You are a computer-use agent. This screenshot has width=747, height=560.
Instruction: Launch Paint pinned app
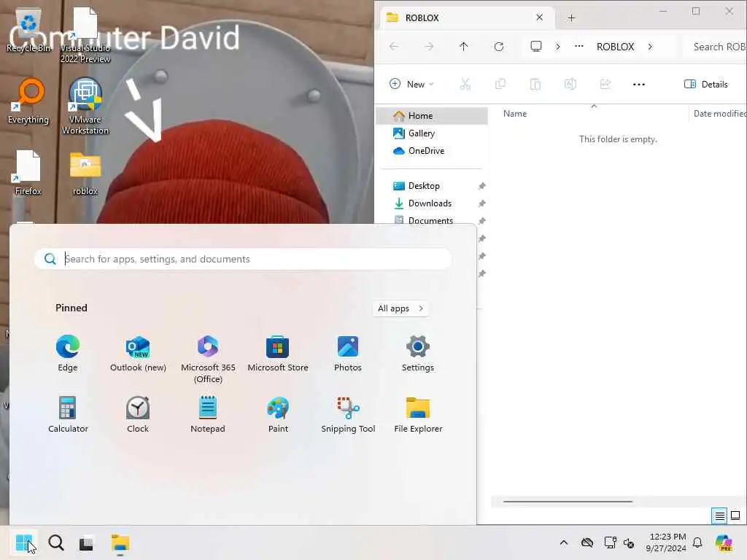click(278, 414)
